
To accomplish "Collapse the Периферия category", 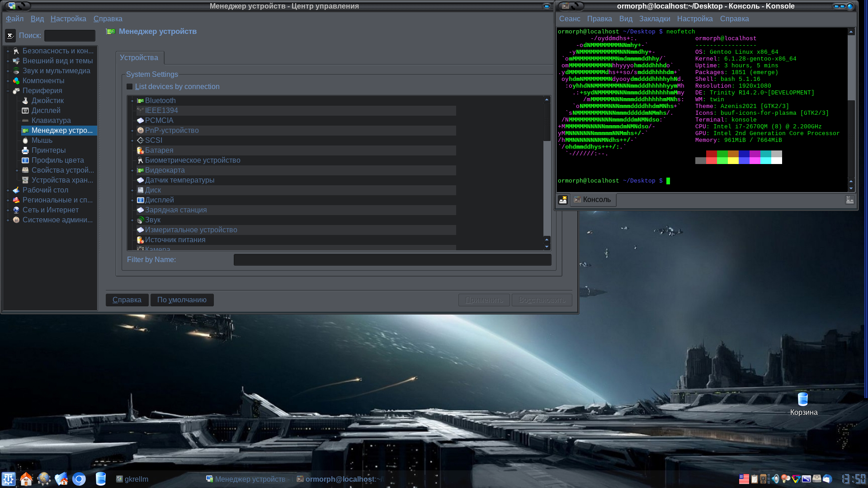I will pos(8,91).
